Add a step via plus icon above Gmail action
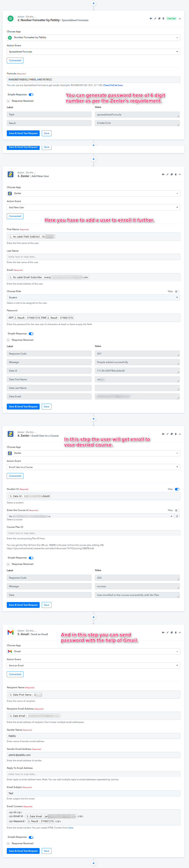This screenshot has height=868, width=189. (94, 617)
